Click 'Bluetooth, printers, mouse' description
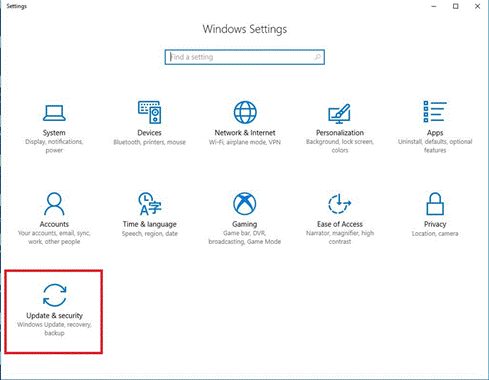 [149, 142]
